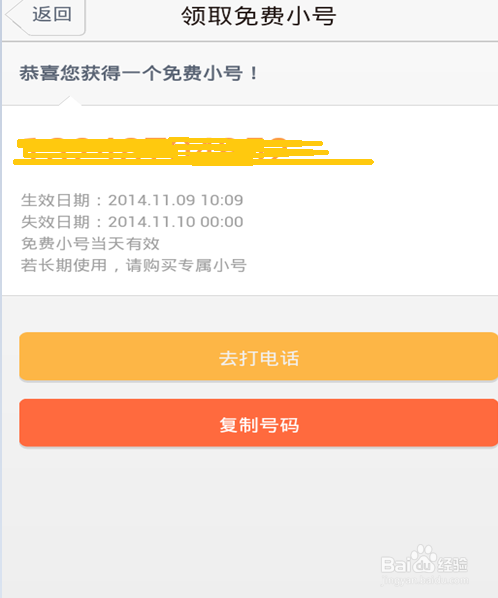
Task: Click the Baidu 经验 watermark text
Action: click(453, 564)
